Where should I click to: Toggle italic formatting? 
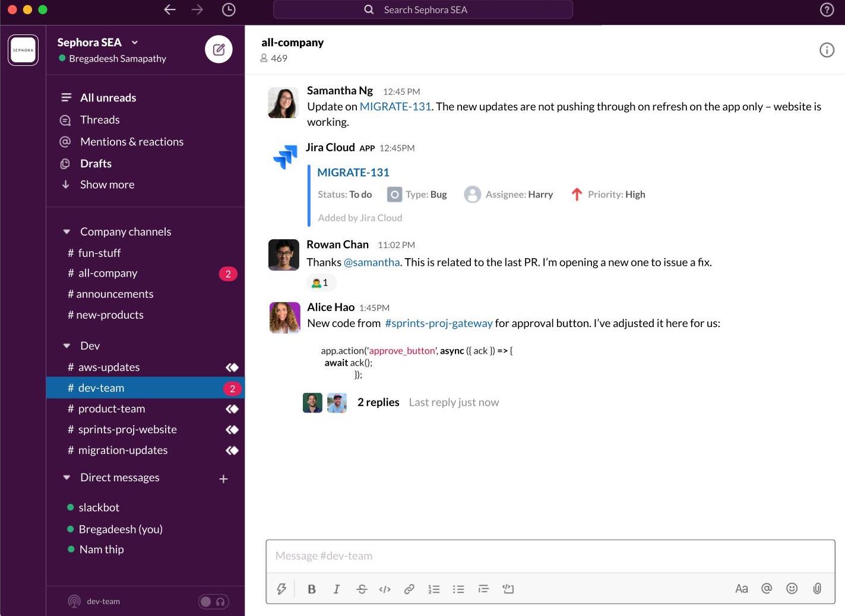[336, 589]
